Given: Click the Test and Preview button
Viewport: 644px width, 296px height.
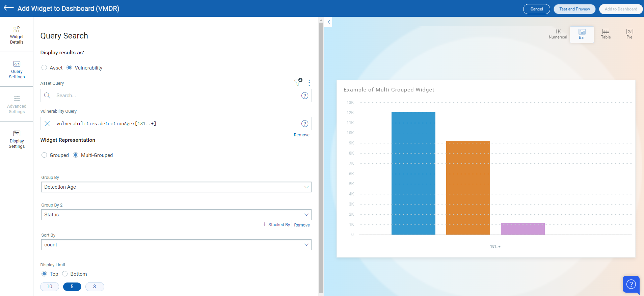Looking at the screenshot, I should (574, 9).
